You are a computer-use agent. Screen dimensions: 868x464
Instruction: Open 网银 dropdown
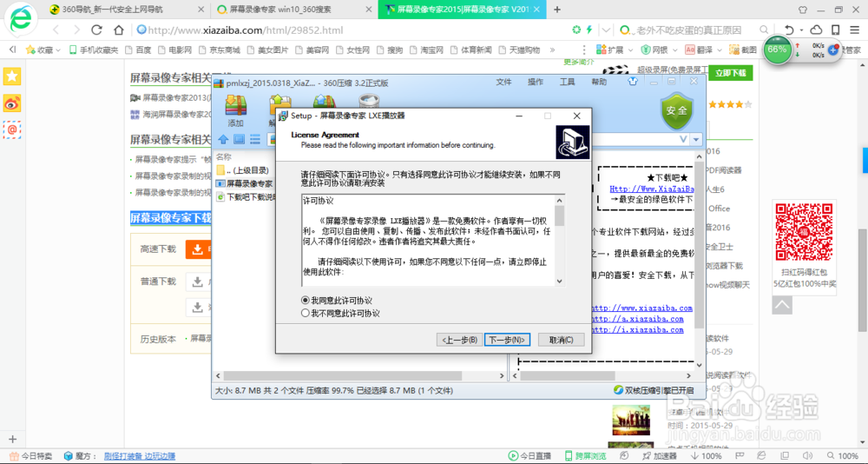658,50
